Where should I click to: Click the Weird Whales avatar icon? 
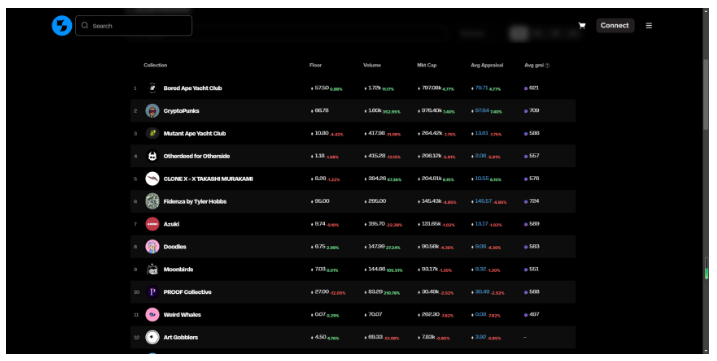point(152,315)
